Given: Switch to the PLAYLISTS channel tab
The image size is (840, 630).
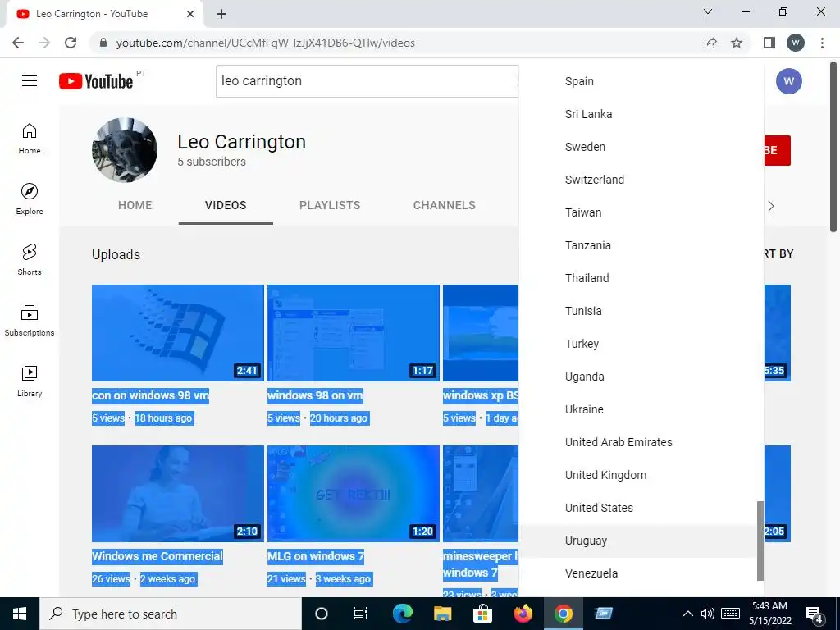Looking at the screenshot, I should pyautogui.click(x=330, y=205).
